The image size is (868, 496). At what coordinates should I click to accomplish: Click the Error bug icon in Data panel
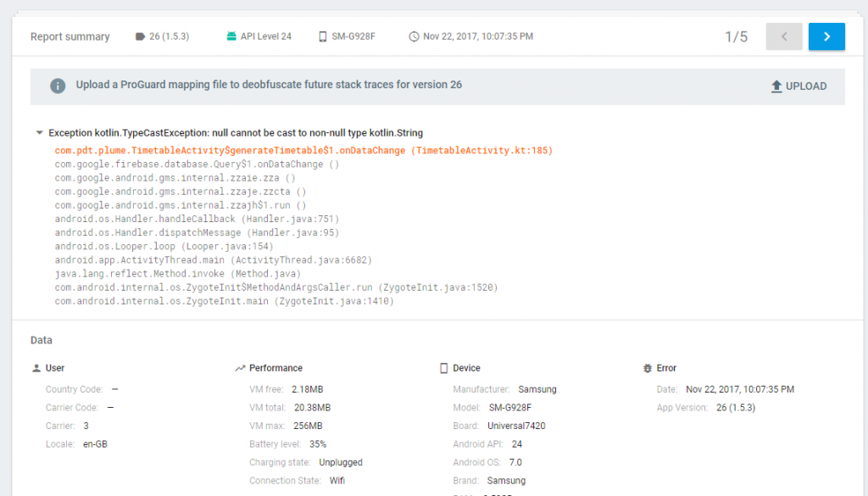648,368
